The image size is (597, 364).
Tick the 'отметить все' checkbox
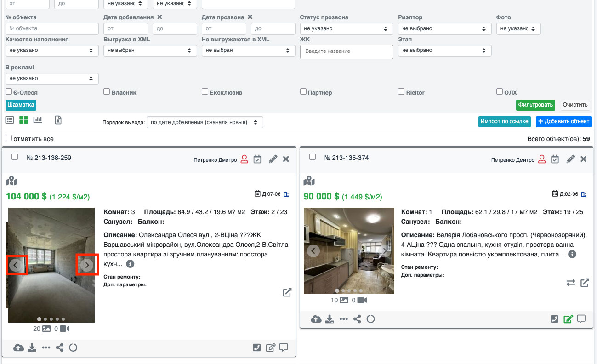click(9, 138)
